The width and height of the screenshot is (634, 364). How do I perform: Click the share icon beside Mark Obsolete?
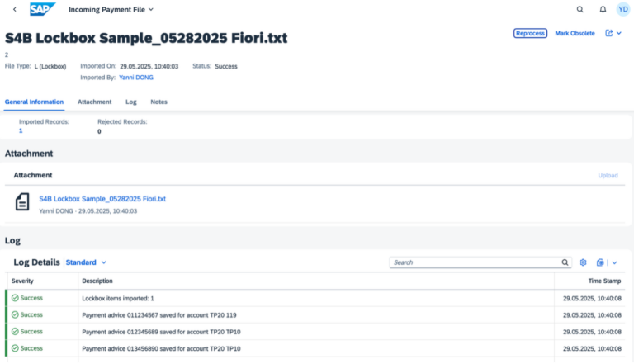point(609,34)
